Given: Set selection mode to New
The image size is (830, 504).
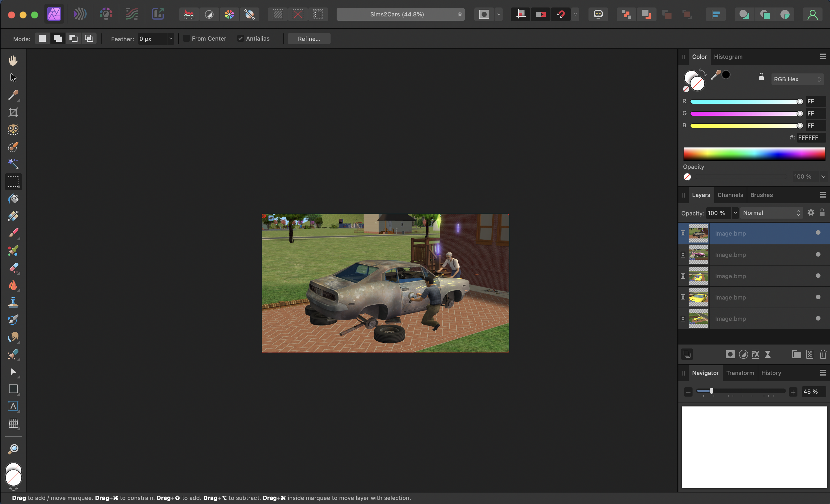Looking at the screenshot, I should coord(42,38).
